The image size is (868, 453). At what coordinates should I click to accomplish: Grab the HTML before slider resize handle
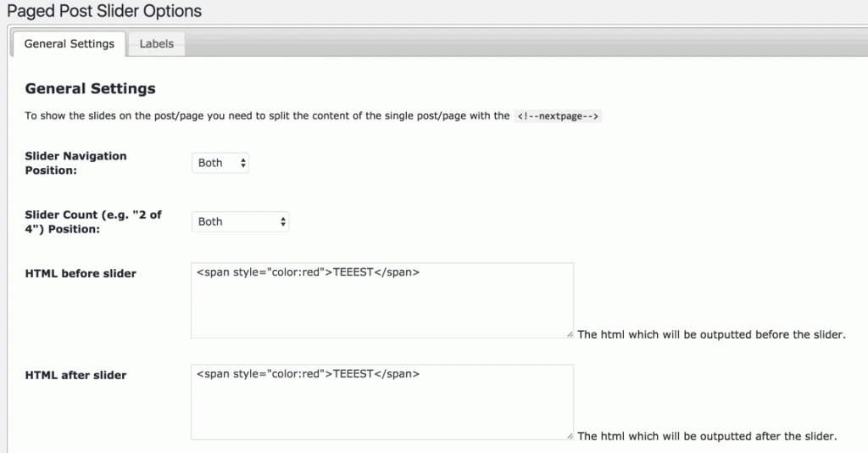(570, 334)
